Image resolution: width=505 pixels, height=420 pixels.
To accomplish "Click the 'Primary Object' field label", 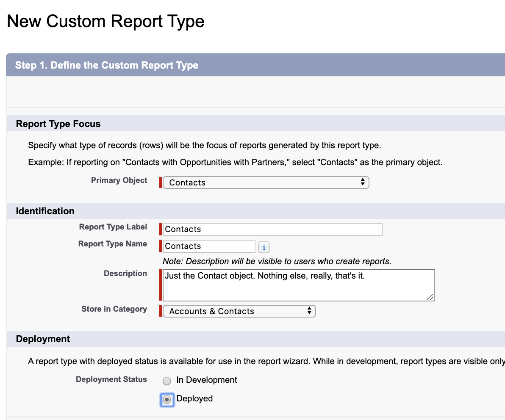I will 119,180.
